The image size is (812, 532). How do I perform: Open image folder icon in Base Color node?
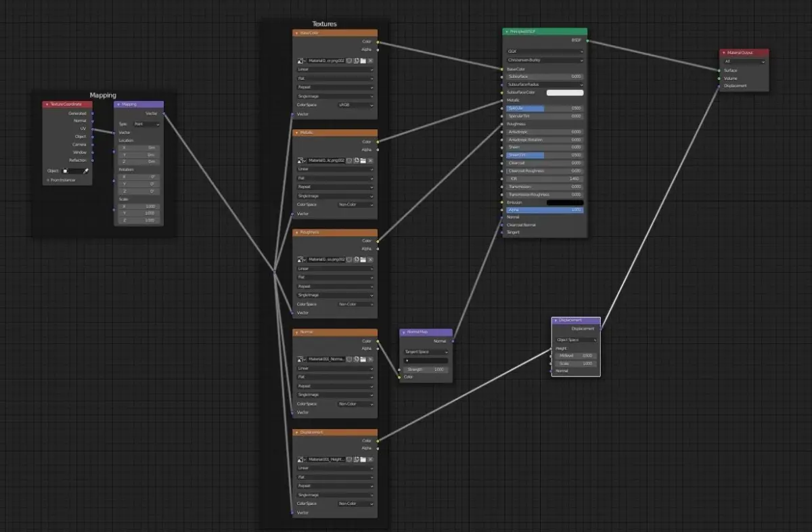363,61
